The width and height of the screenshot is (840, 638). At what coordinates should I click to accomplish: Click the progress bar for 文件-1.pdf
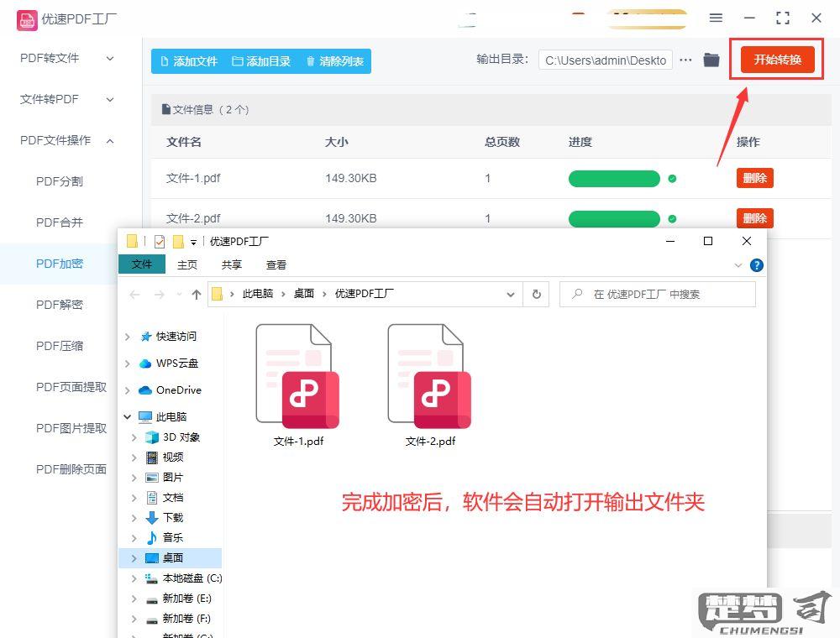click(614, 179)
